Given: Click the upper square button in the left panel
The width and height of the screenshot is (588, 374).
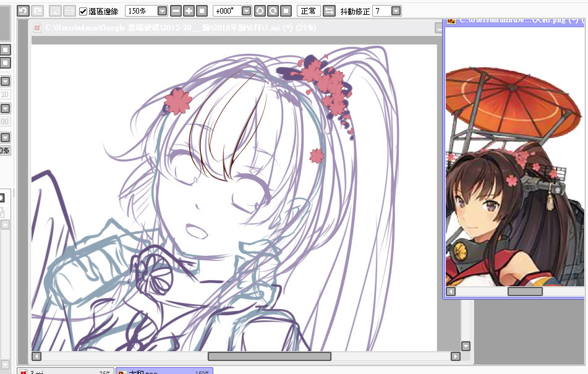Looking at the screenshot, I should pos(5,50).
